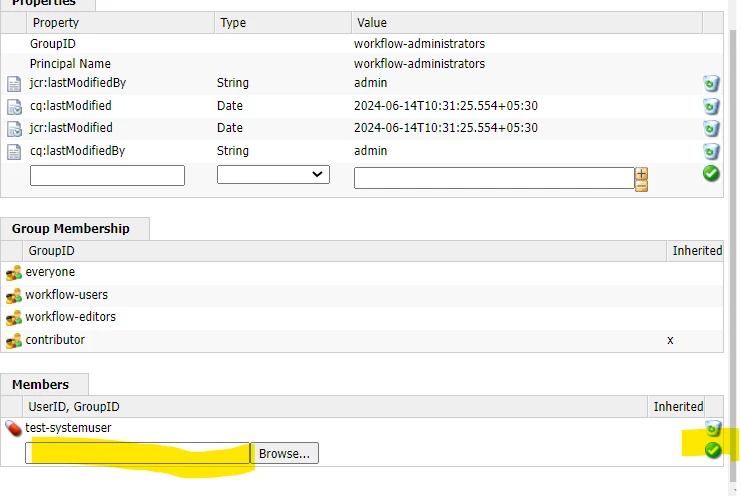Viewport: 741px width, 496px height.
Task: Click the Browse... button for members
Action: [x=284, y=453]
